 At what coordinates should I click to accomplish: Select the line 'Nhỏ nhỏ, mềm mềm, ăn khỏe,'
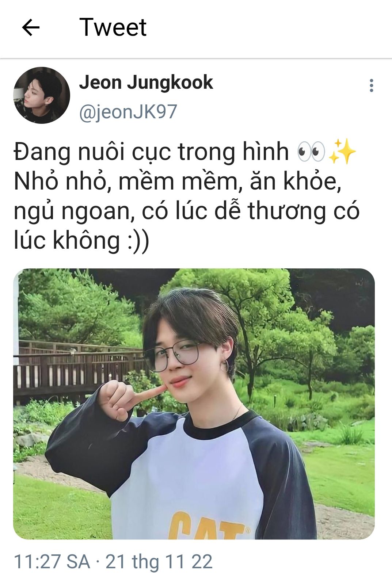click(x=178, y=182)
